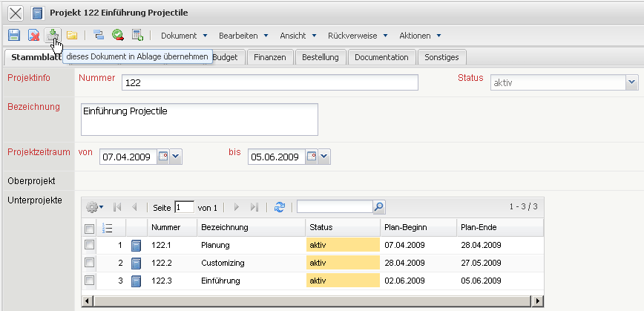Image resolution: width=644 pixels, height=311 pixels.
Task: Click the blue floppy disk save icon
Action: (x=14, y=35)
